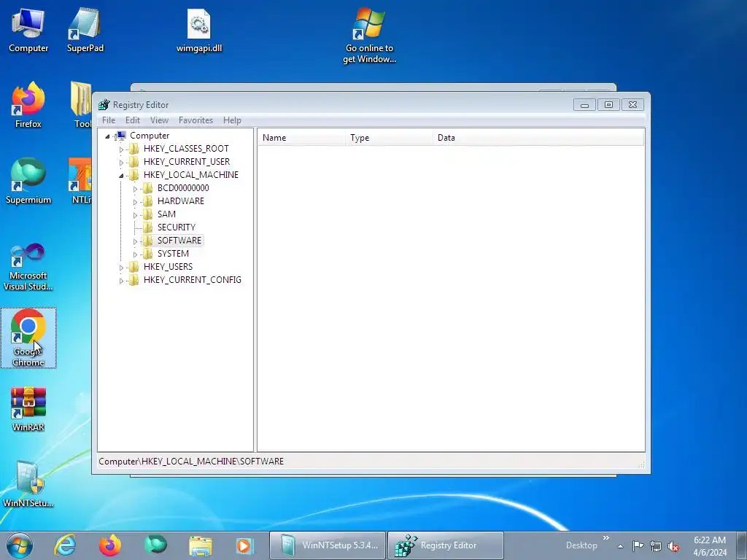
Task: Open the Microsoft Visual Studio shortcut
Action: pyautogui.click(x=28, y=267)
